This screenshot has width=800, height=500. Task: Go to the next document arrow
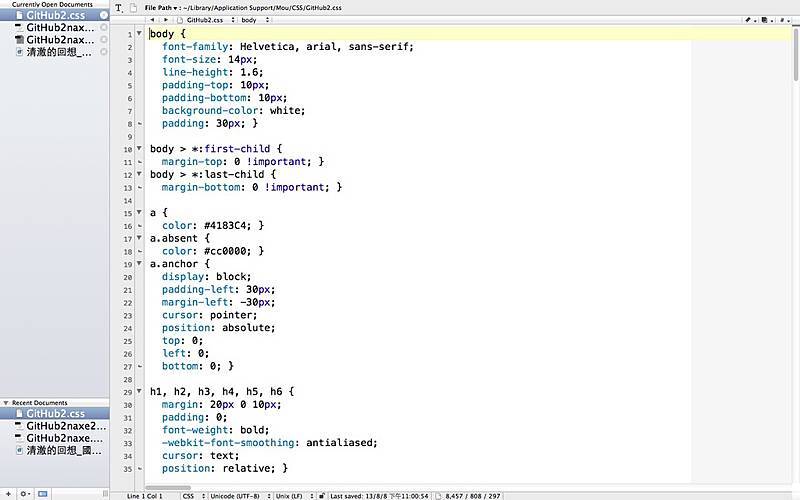[166, 20]
